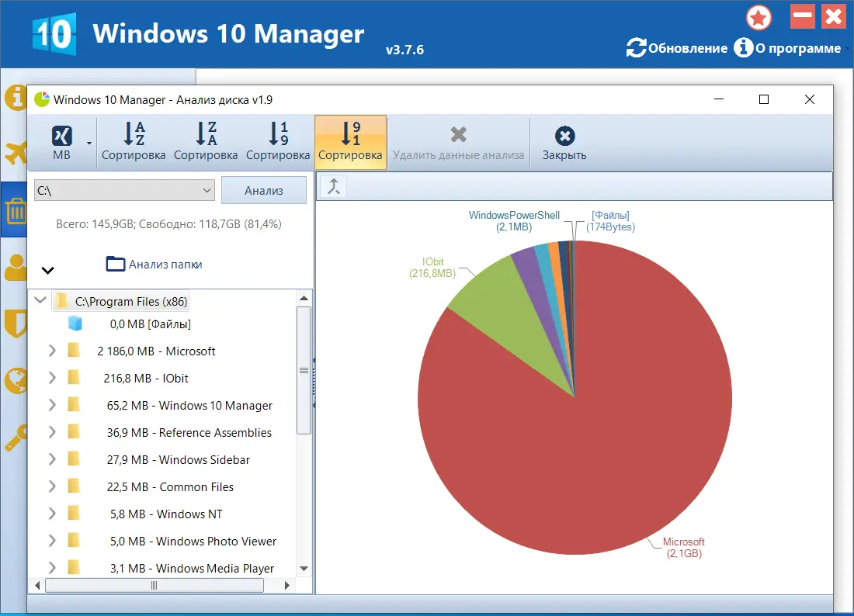The height and width of the screenshot is (616, 854).
Task: Click the tree scroll up arrow
Action: (x=304, y=298)
